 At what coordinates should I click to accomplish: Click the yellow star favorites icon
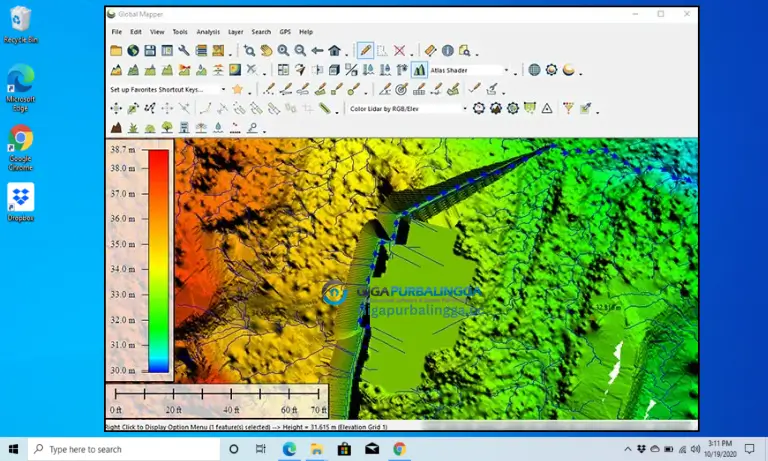coord(238,89)
